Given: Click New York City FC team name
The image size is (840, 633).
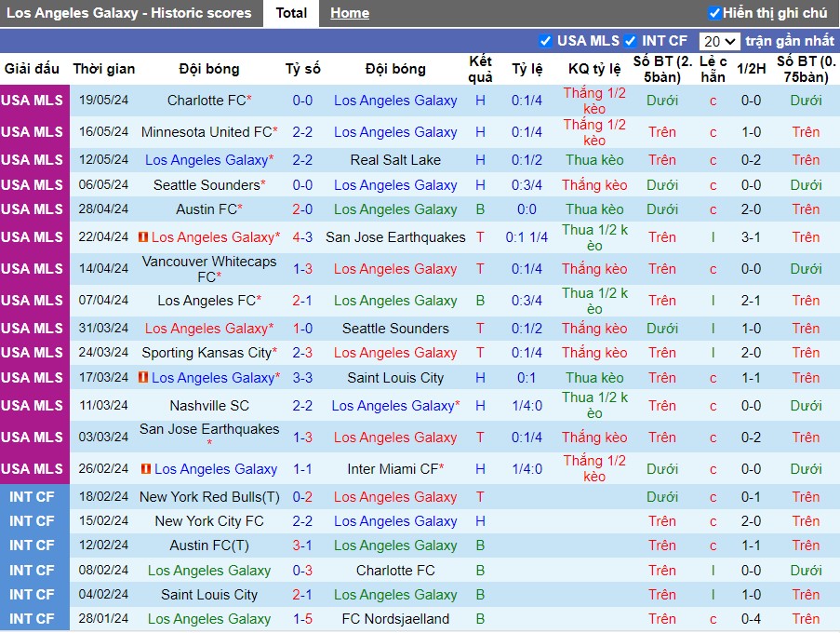Looking at the screenshot, I should (x=209, y=521).
